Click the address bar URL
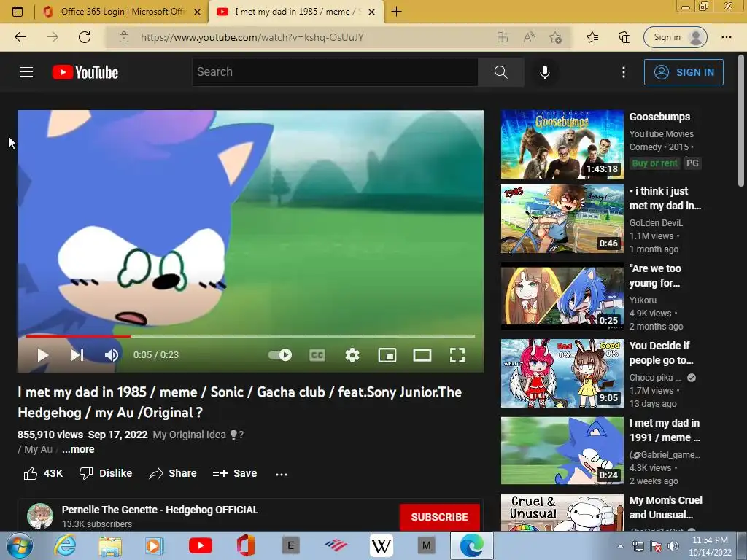The image size is (747, 560). coord(252,37)
